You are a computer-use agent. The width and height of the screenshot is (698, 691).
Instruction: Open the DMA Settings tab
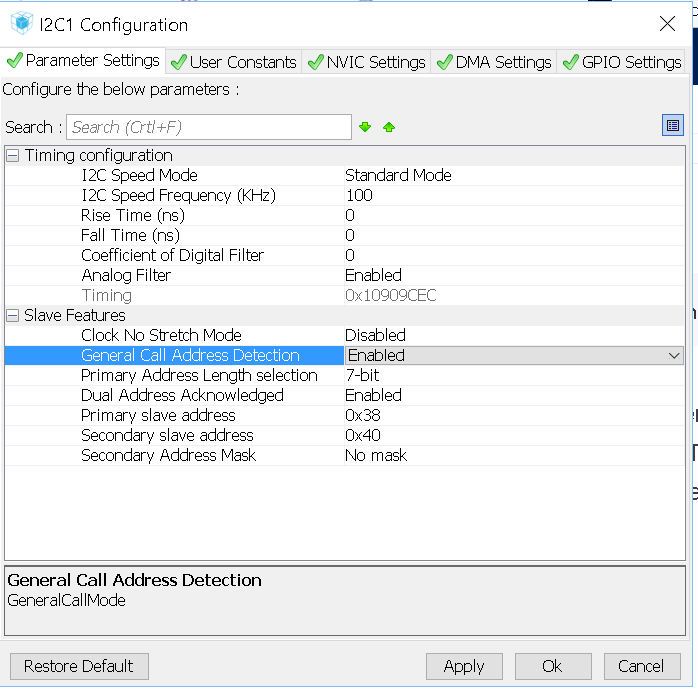[494, 62]
